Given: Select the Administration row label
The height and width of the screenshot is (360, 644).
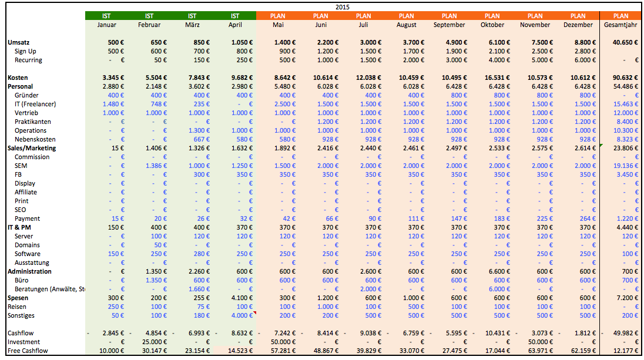Looking at the screenshot, I should click(29, 271).
